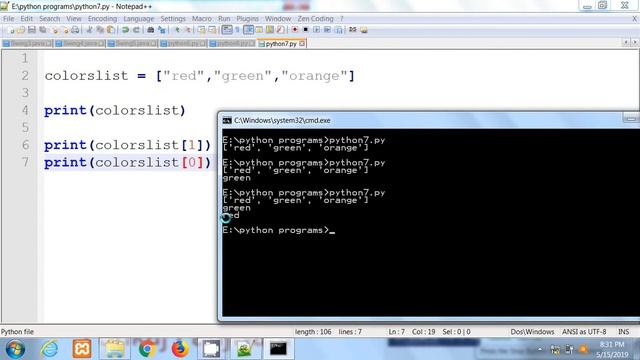Close the python7.py tab with its X
The height and width of the screenshot is (360, 640).
302,43
